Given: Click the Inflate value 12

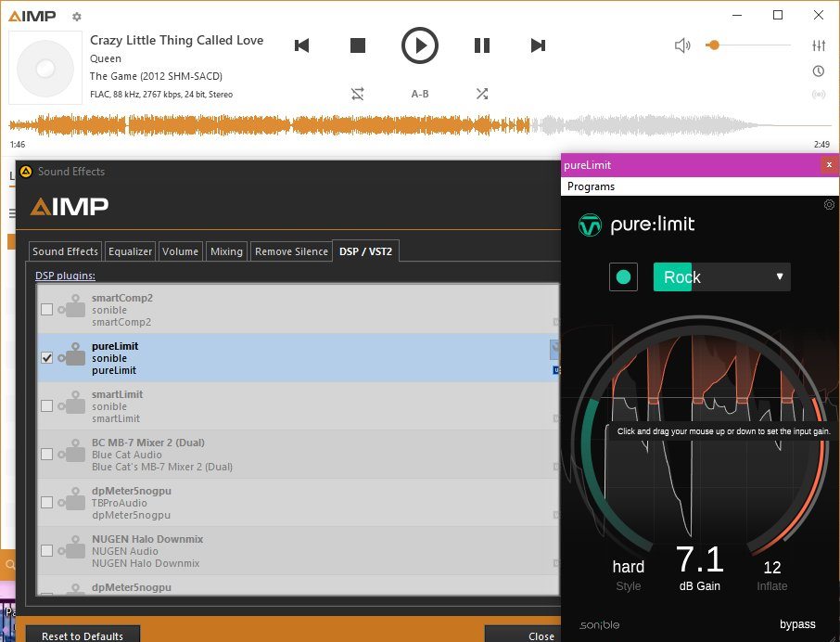Looking at the screenshot, I should pos(772,568).
